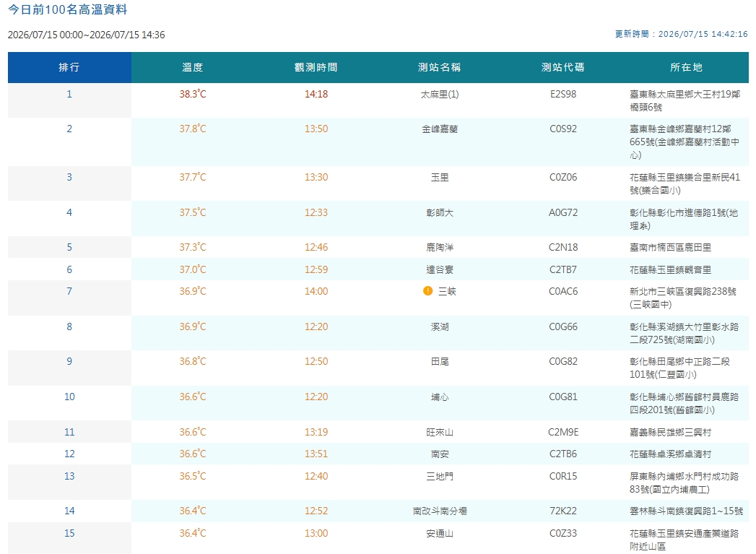
Task: Click temperature value 37.0°C
Action: 193,269
